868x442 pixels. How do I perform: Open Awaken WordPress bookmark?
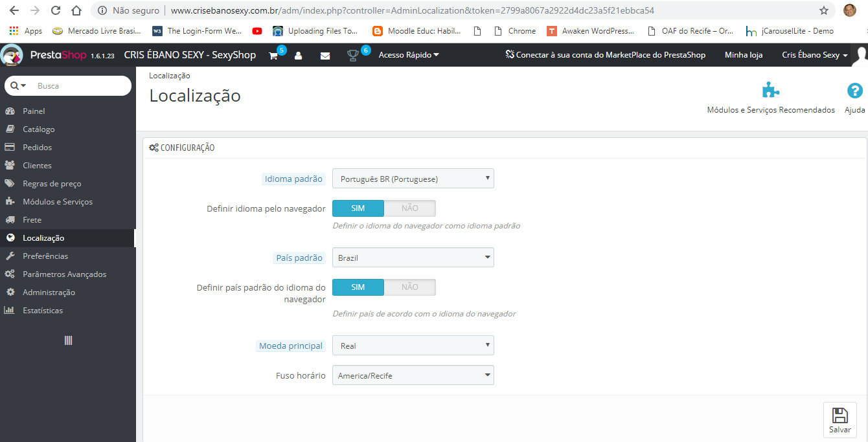point(590,31)
